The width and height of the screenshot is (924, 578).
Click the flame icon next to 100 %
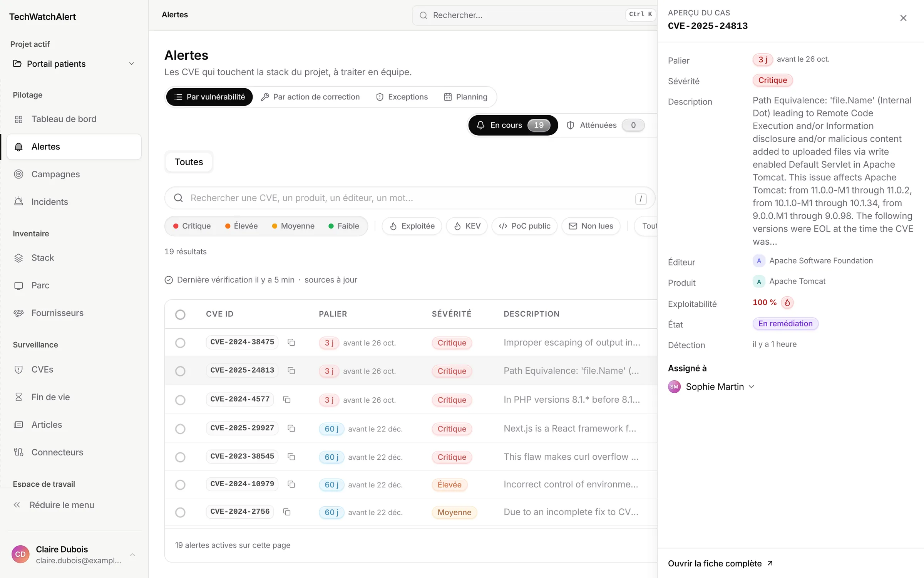coord(787,302)
